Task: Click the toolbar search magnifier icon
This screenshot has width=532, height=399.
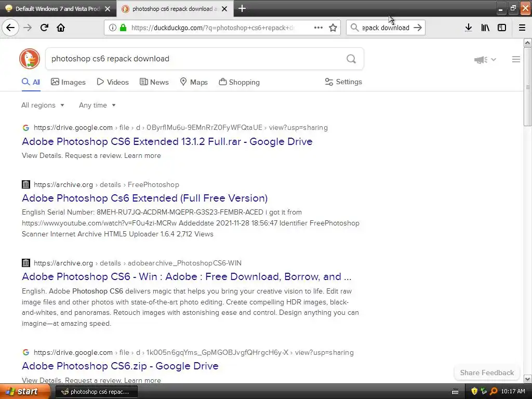Action: pyautogui.click(x=354, y=28)
